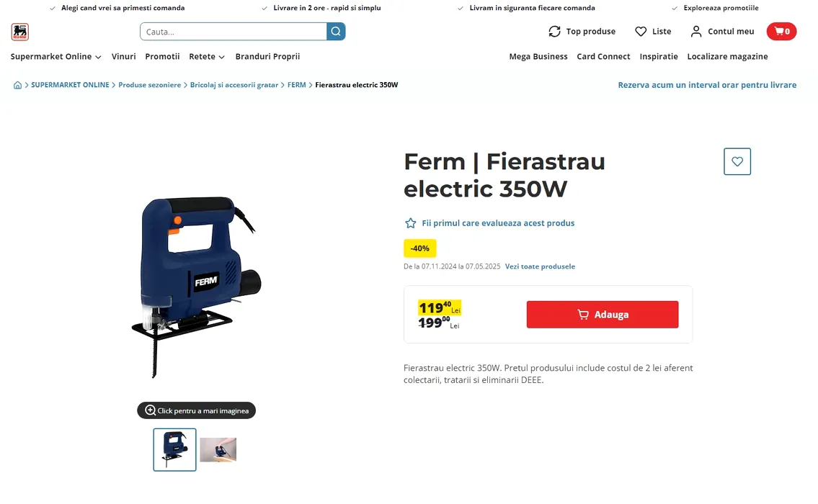Open Rezerva acum un interval orar link
The height and width of the screenshot is (504, 818).
pos(707,85)
